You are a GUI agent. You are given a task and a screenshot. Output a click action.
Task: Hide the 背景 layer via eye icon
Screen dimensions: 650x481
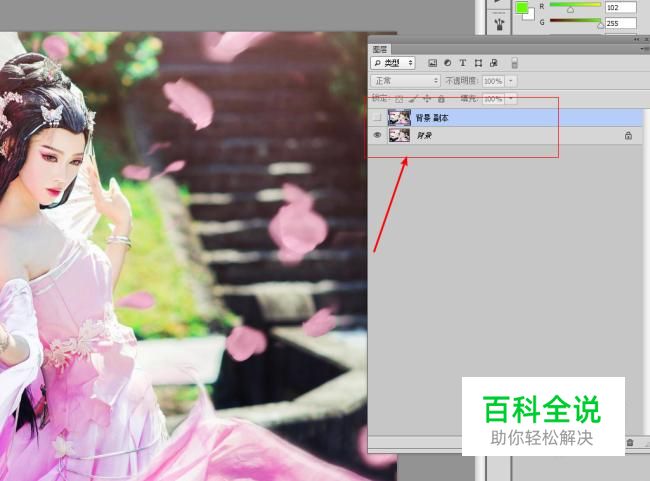tap(377, 135)
